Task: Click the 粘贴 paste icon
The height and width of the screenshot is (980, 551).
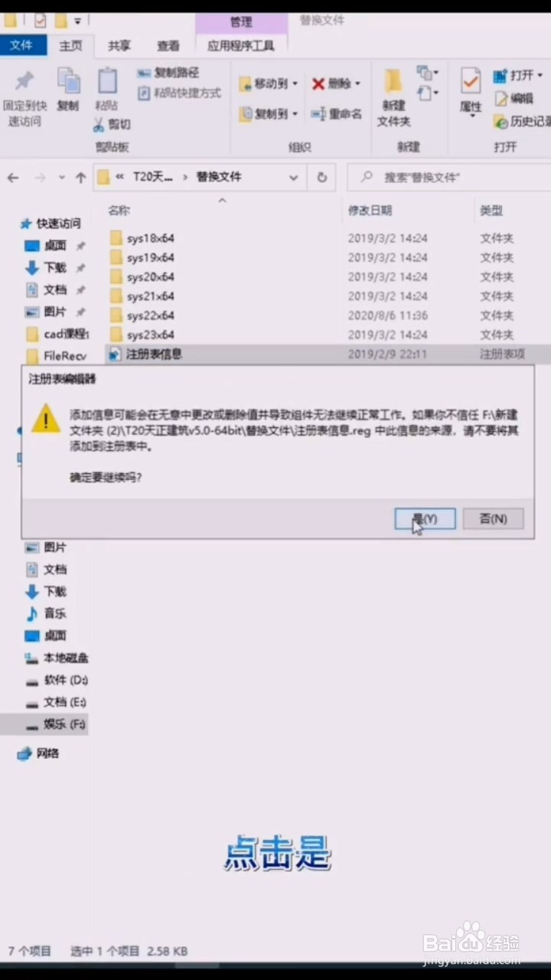Action: (107, 81)
